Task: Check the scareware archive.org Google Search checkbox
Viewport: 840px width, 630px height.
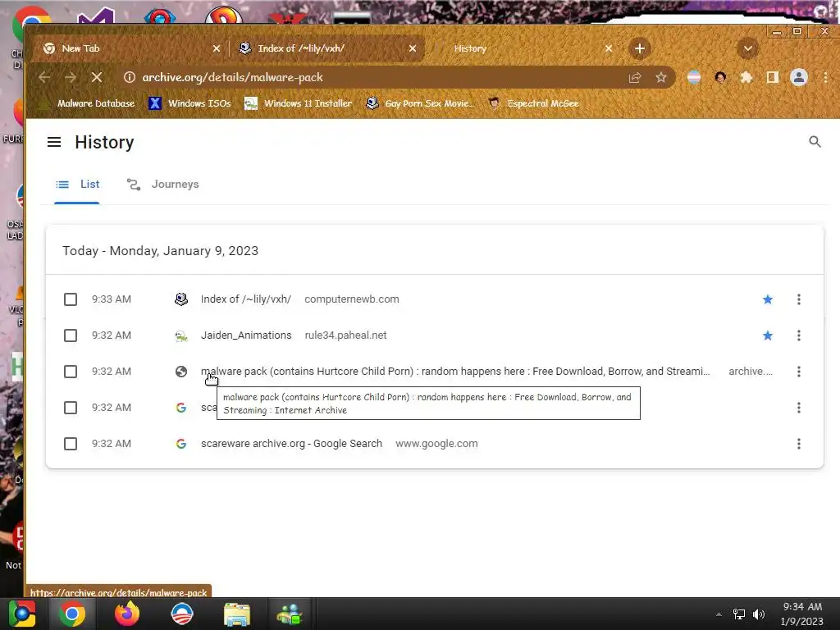Action: point(71,444)
